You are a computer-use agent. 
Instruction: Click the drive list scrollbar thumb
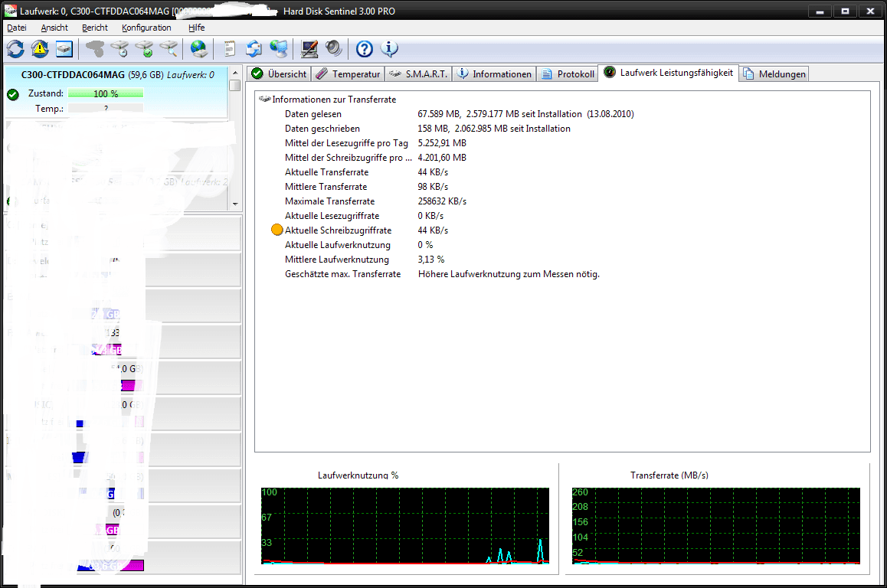234,86
